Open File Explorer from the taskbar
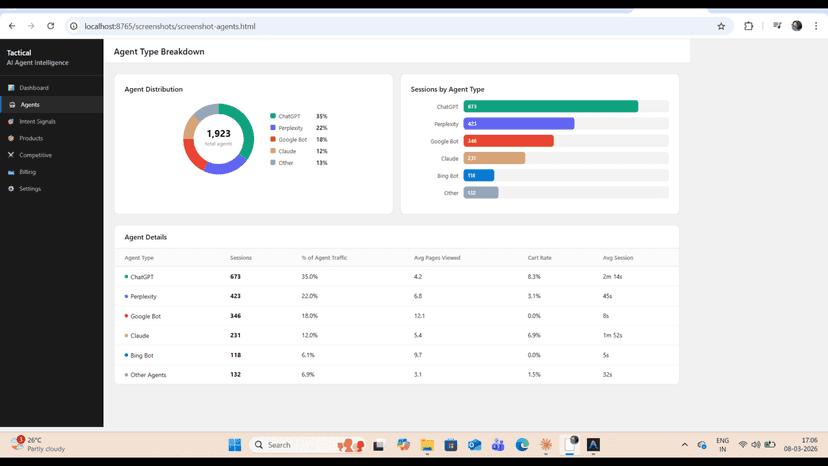828x466 pixels. pos(427,445)
